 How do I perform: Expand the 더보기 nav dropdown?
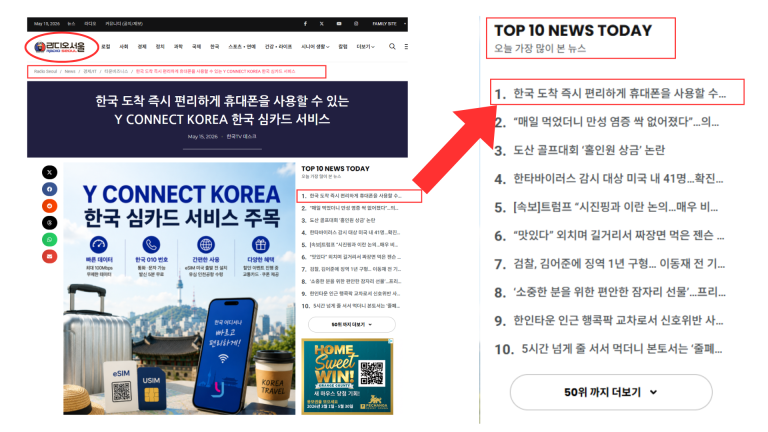365,47
